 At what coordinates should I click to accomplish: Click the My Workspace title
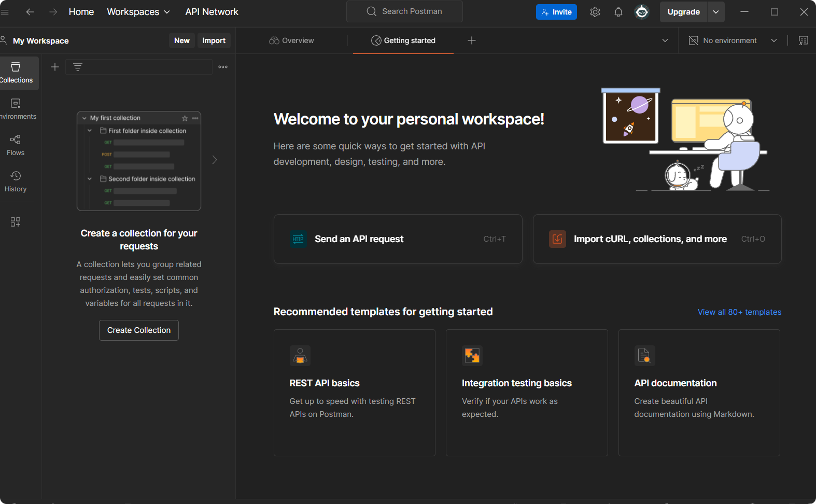[41, 40]
